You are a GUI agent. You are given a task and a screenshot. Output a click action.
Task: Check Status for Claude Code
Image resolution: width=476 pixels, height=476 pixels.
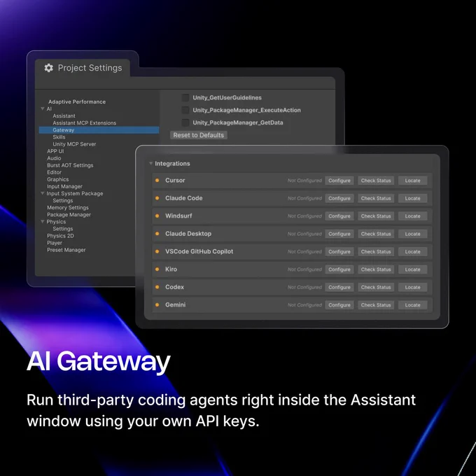376,198
